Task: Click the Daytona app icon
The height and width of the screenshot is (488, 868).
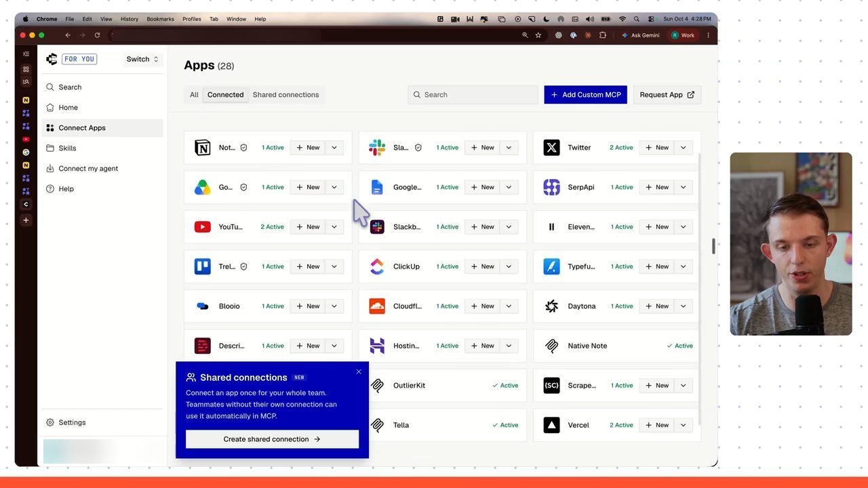Action: 551,306
